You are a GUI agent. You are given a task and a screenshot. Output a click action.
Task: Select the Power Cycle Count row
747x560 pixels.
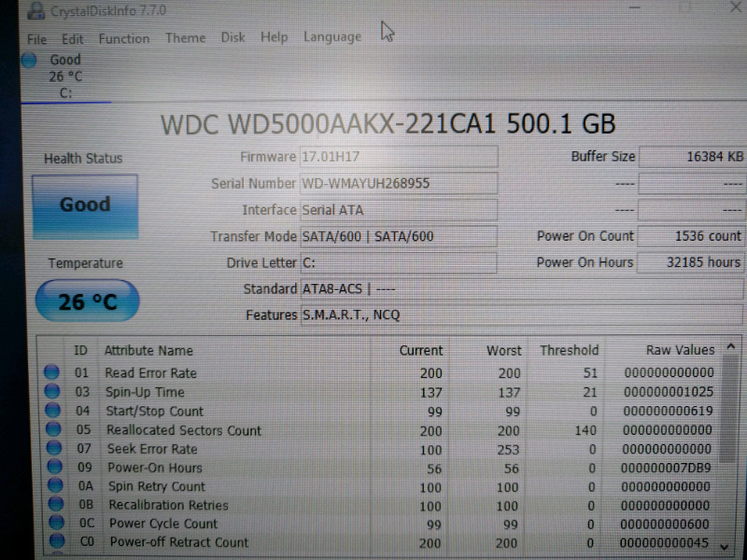click(x=380, y=524)
